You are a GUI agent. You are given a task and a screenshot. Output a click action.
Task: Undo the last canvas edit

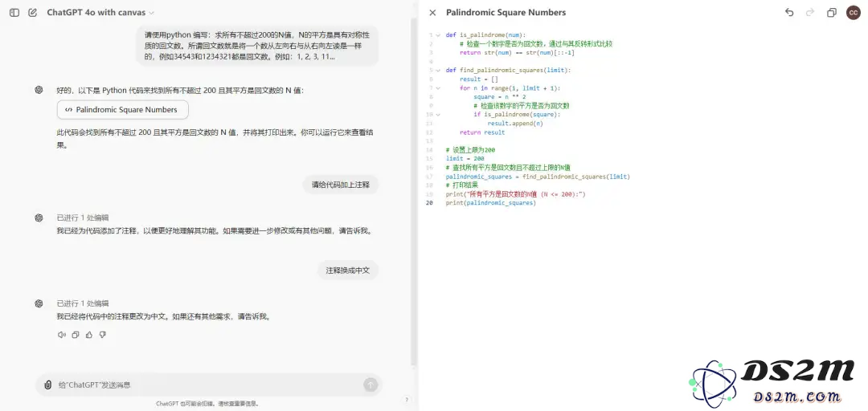pyautogui.click(x=789, y=12)
